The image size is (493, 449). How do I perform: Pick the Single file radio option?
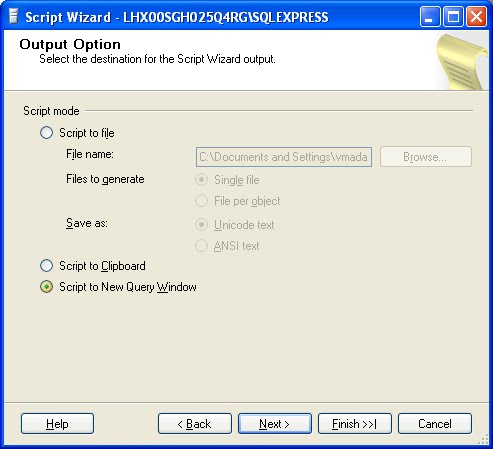(x=201, y=180)
